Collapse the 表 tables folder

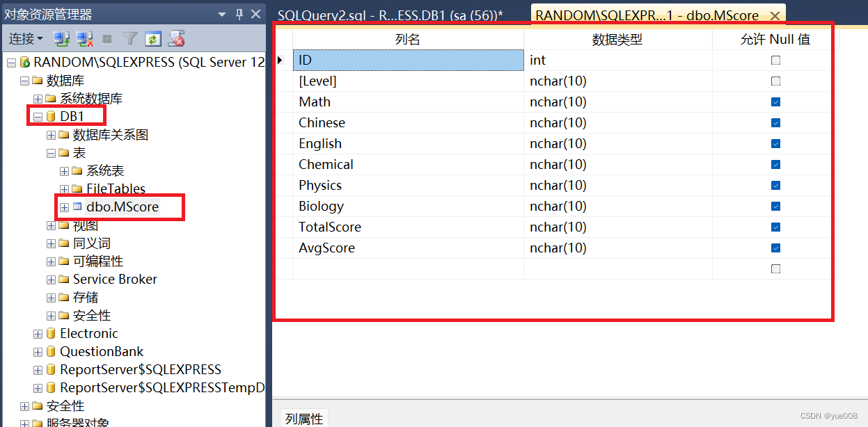pos(51,152)
